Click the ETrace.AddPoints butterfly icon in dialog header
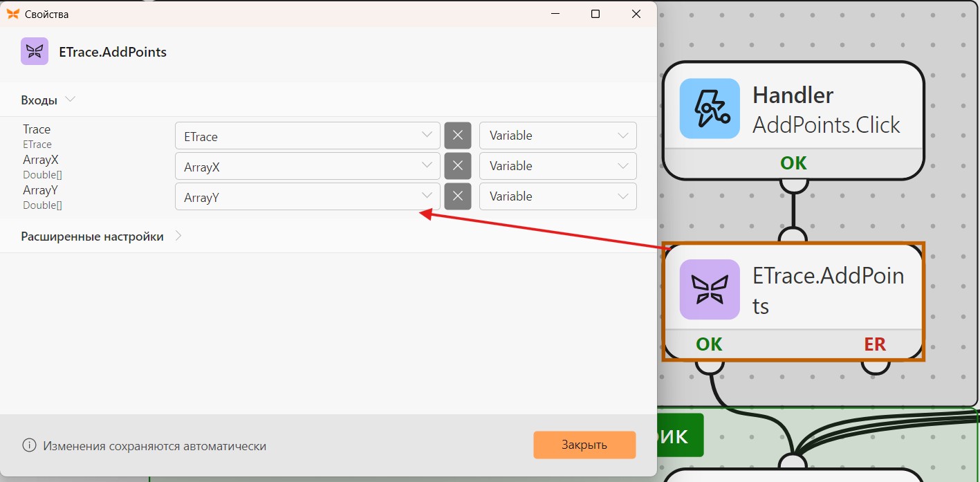This screenshot has height=482, width=980. point(35,51)
